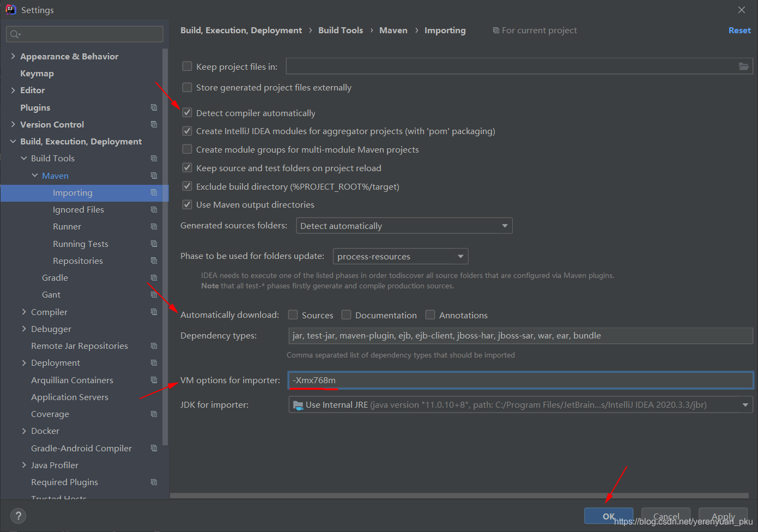
Task: Click the Apply button
Action: [x=723, y=516]
